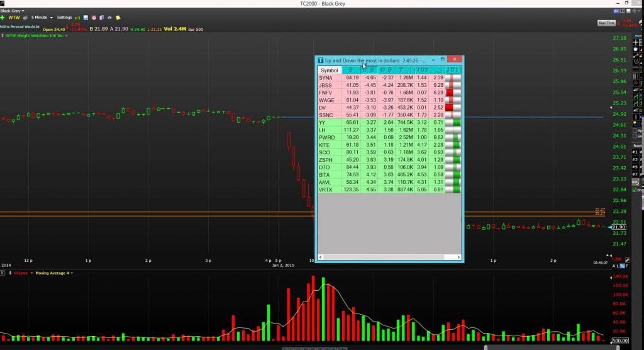Click the white square icon top right
This screenshot has width=644, height=350.
(x=628, y=11)
